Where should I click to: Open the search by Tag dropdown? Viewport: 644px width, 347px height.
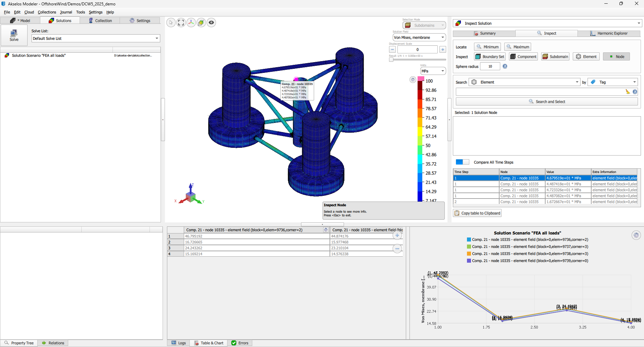tap(612, 82)
